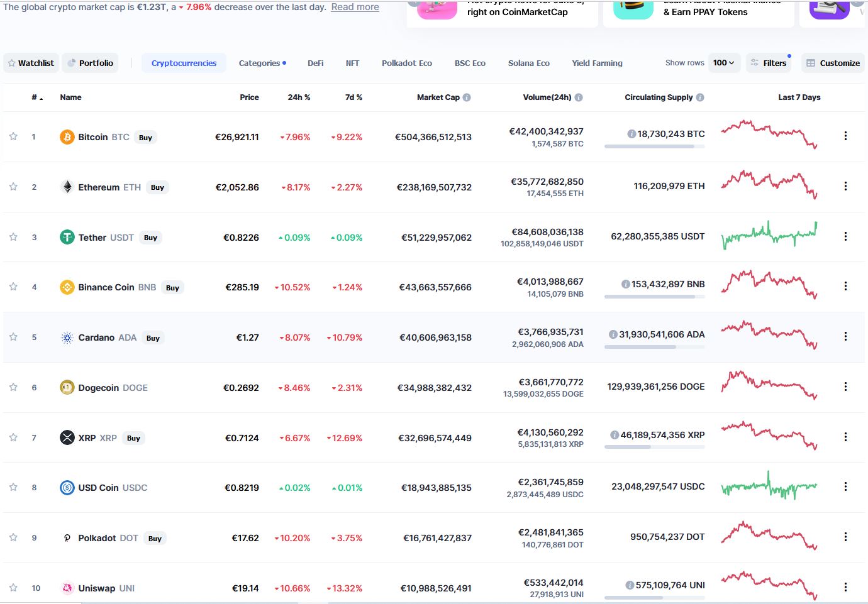Click the info icon next to Bitcoin supply
This screenshot has width=868, height=604.
tap(632, 134)
